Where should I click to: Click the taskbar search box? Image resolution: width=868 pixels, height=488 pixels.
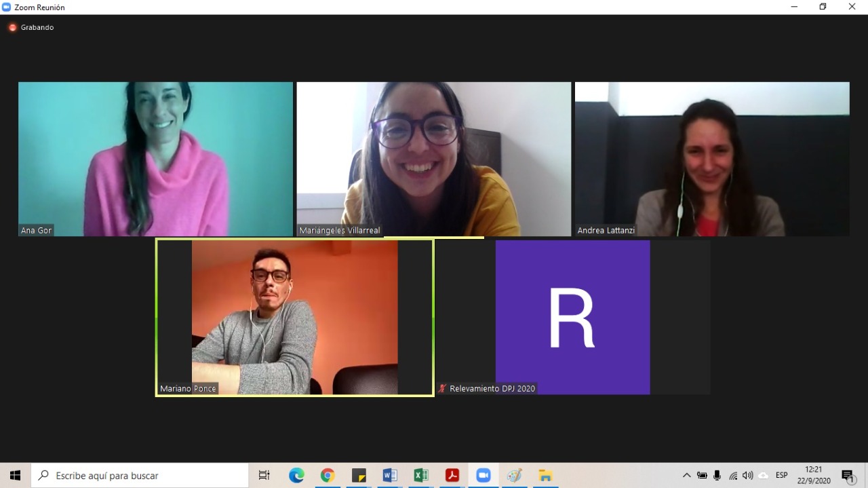140,476
